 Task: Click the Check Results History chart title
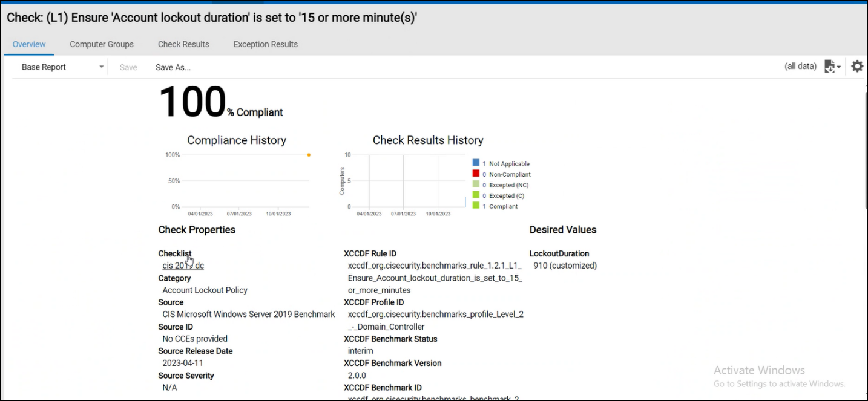428,140
